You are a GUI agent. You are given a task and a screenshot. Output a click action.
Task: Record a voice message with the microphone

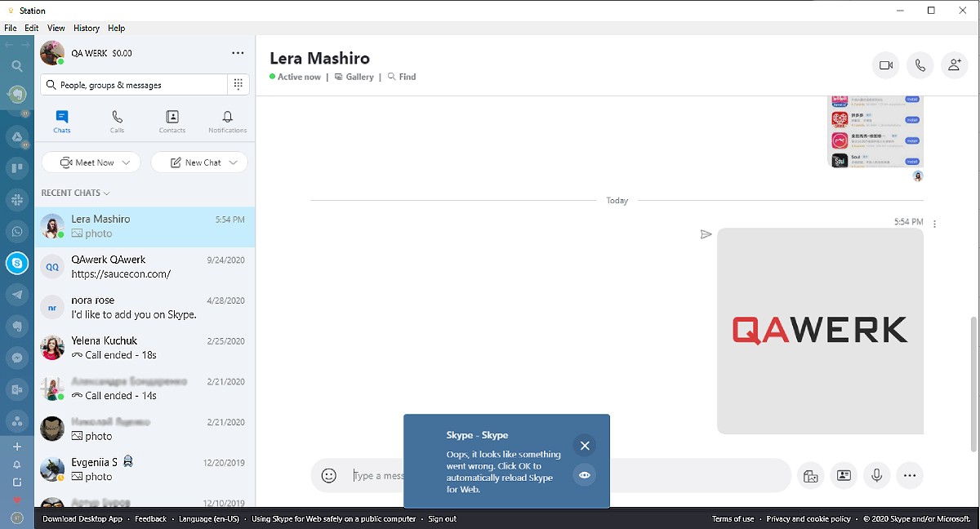click(877, 475)
